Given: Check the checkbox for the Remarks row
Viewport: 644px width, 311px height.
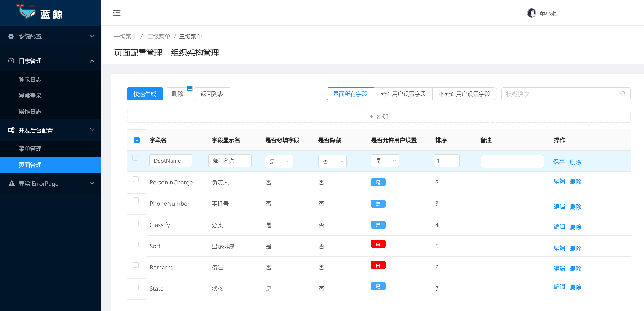Looking at the screenshot, I should click(x=136, y=265).
